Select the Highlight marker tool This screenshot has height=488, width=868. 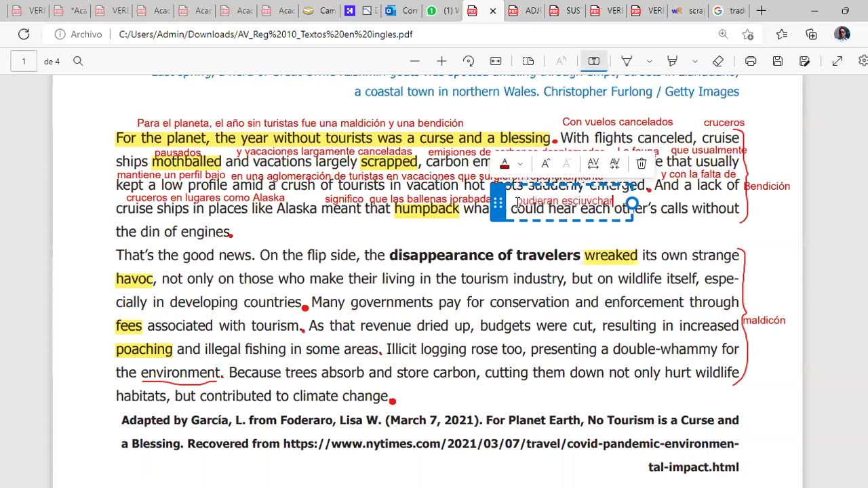(x=672, y=61)
